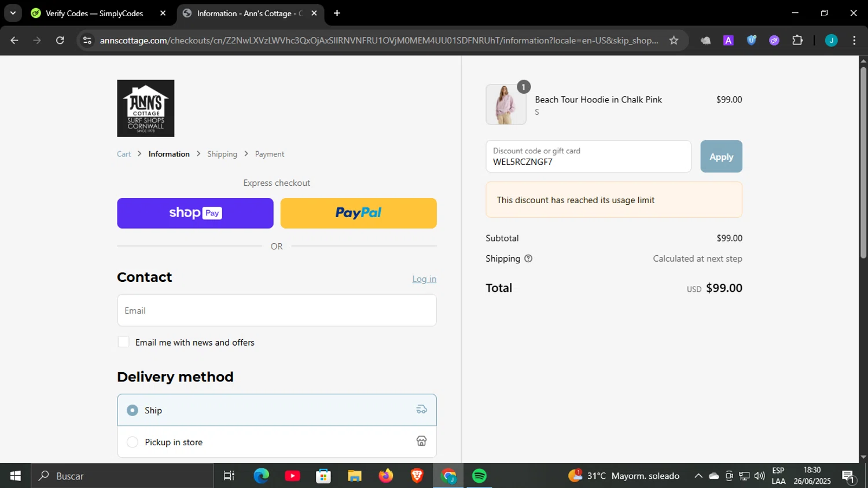Open tab search dropdown arrow
Screen dimensions: 868x488
click(13, 13)
